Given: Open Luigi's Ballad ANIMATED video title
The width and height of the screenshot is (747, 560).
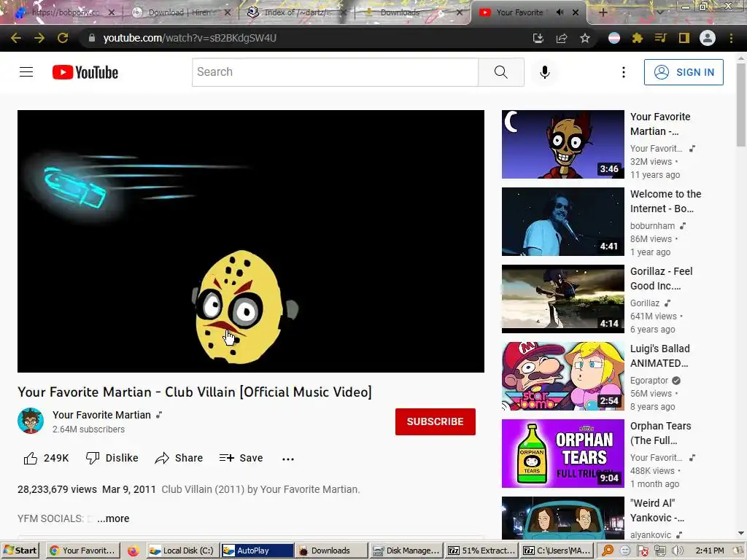Looking at the screenshot, I should [x=659, y=356].
